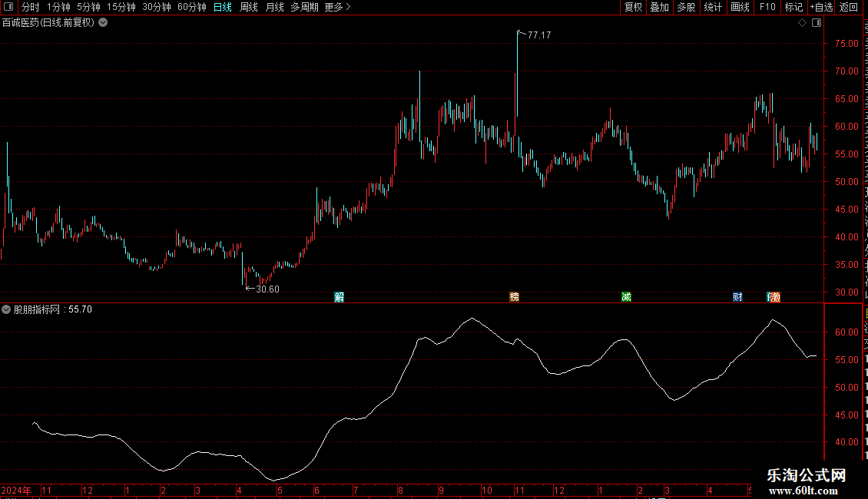868x499 pixels.
Task: Switch to 30分钟 period
Action: click(x=157, y=7)
